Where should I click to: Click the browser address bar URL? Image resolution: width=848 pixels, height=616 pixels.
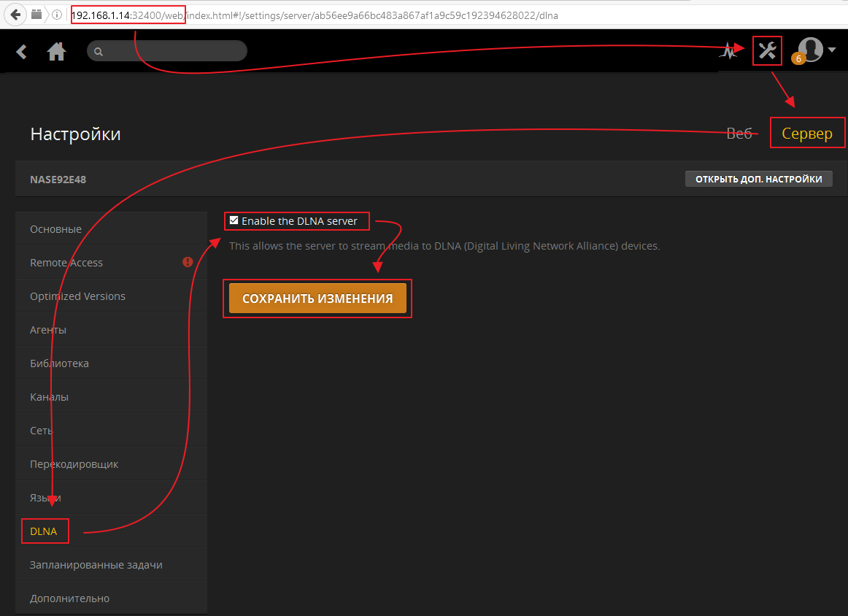(315, 15)
